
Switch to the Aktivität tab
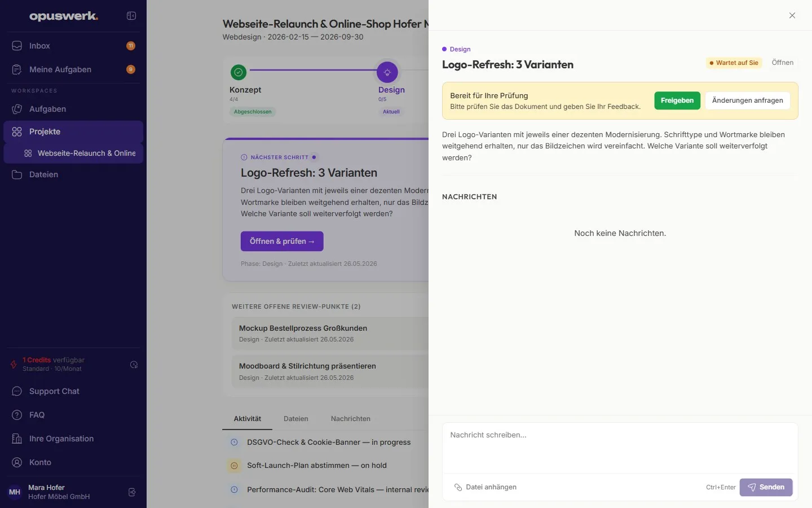pos(248,419)
